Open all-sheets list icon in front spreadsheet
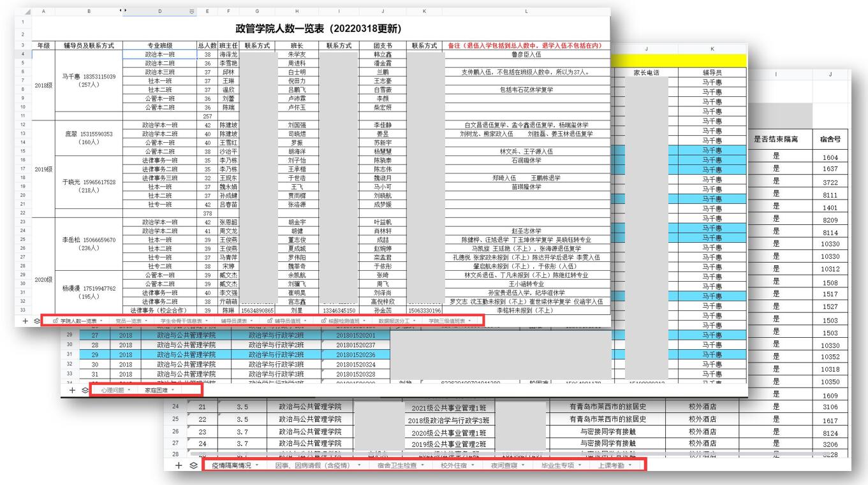This screenshot has height=485, width=868. pyautogui.click(x=36, y=321)
